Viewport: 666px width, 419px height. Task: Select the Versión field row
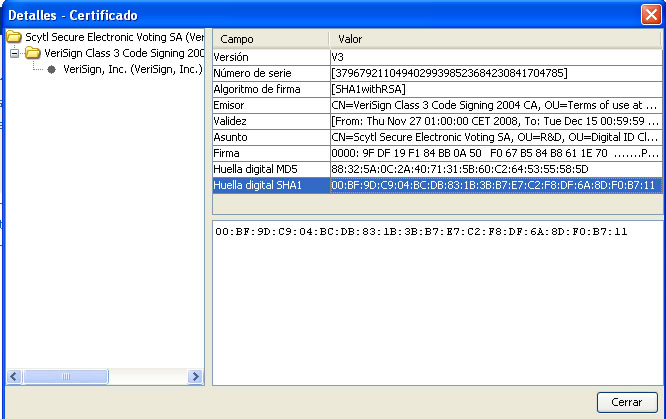click(x=437, y=57)
